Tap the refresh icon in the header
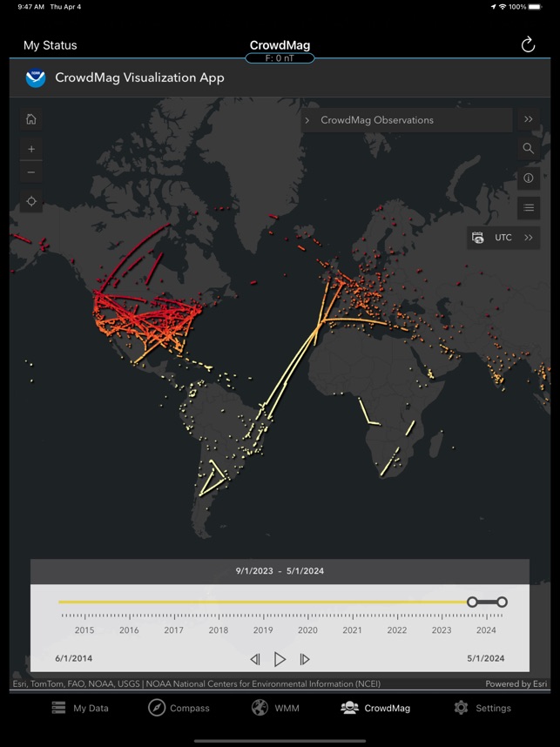Image resolution: width=560 pixels, height=747 pixels. point(528,45)
